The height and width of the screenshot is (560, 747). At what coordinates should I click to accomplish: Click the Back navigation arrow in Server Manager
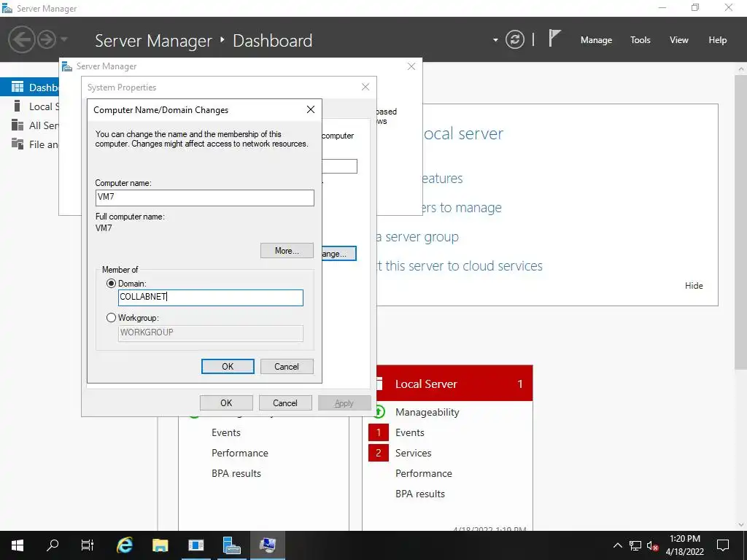click(x=21, y=39)
